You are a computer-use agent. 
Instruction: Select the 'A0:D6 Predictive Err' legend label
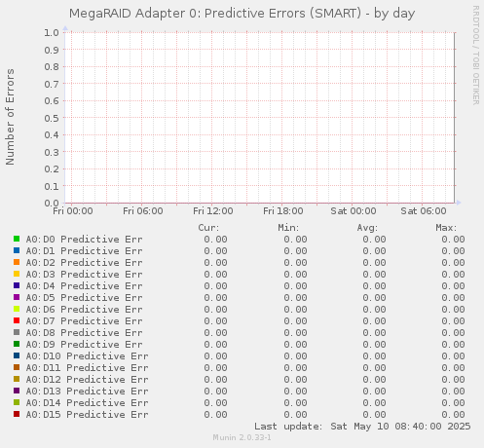tap(84, 310)
